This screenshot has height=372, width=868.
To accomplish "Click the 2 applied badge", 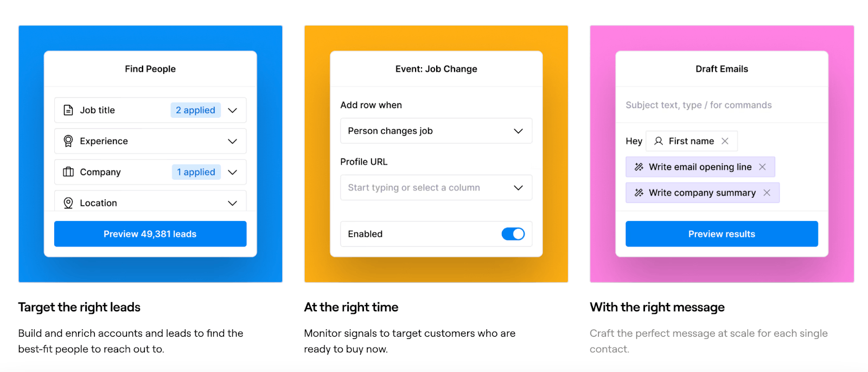I will tap(195, 110).
